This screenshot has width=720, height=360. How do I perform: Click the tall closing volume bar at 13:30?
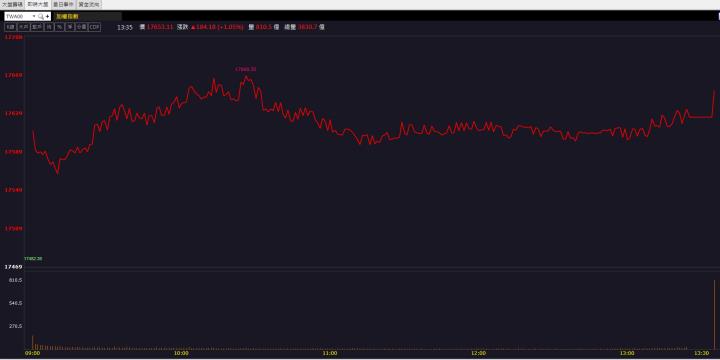pyautogui.click(x=714, y=314)
